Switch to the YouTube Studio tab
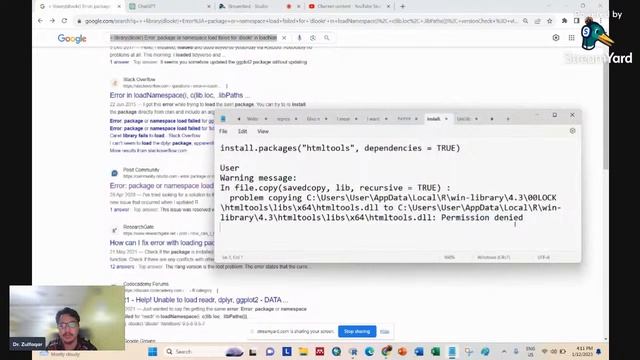640x360 pixels. [349, 7]
